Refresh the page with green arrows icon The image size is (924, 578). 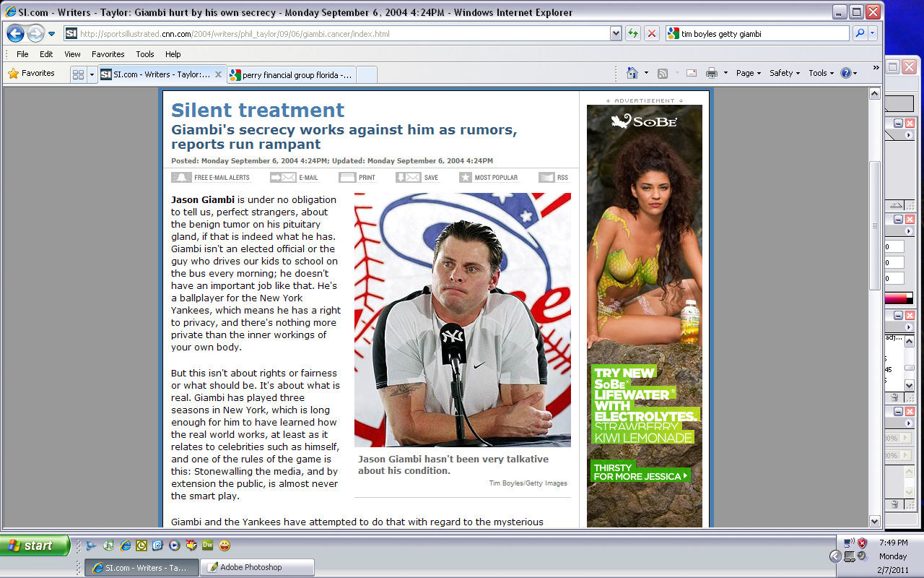[633, 33]
